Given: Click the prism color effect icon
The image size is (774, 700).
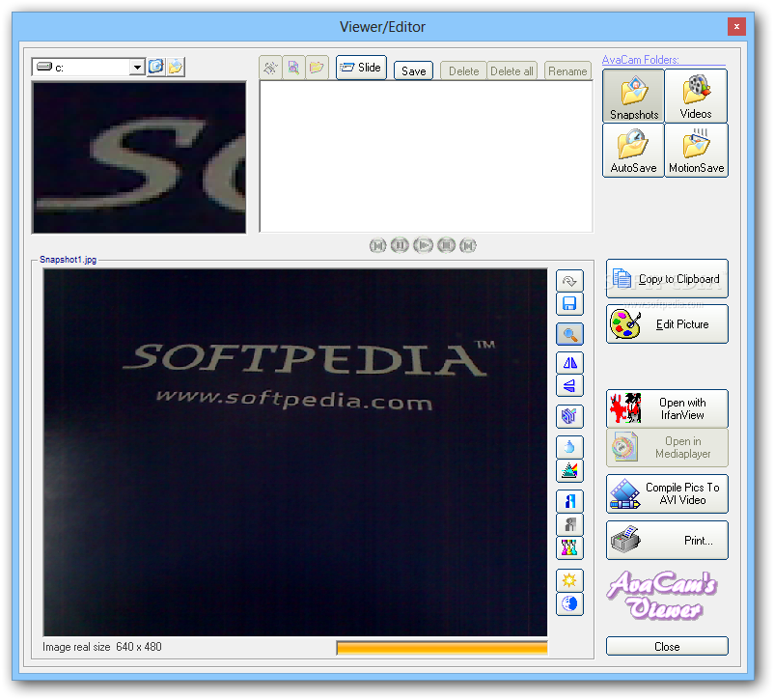Looking at the screenshot, I should click(569, 416).
